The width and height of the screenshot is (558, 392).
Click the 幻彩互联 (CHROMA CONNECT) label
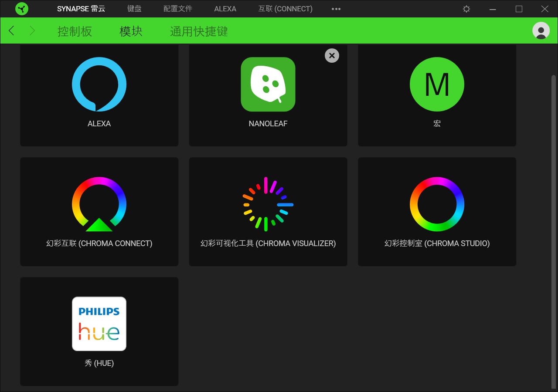click(99, 243)
